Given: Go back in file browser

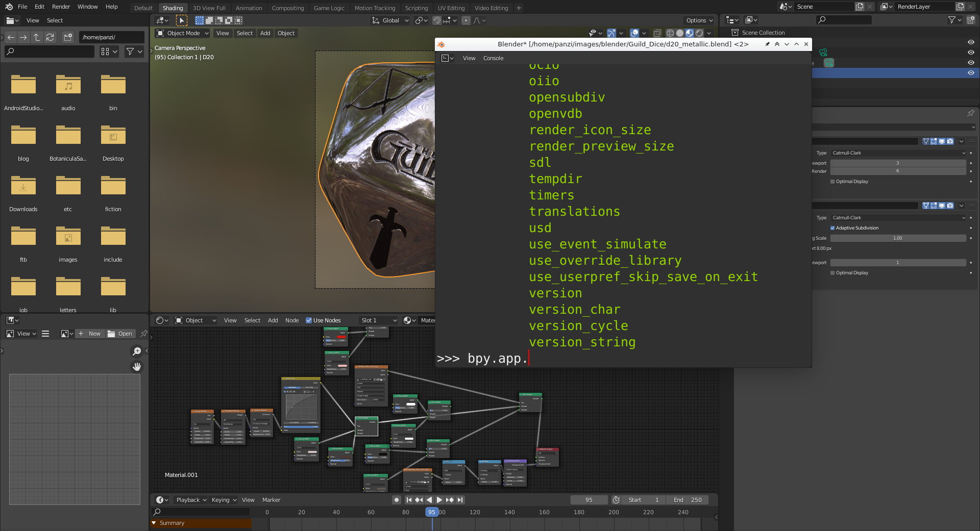Looking at the screenshot, I should click(x=11, y=37).
